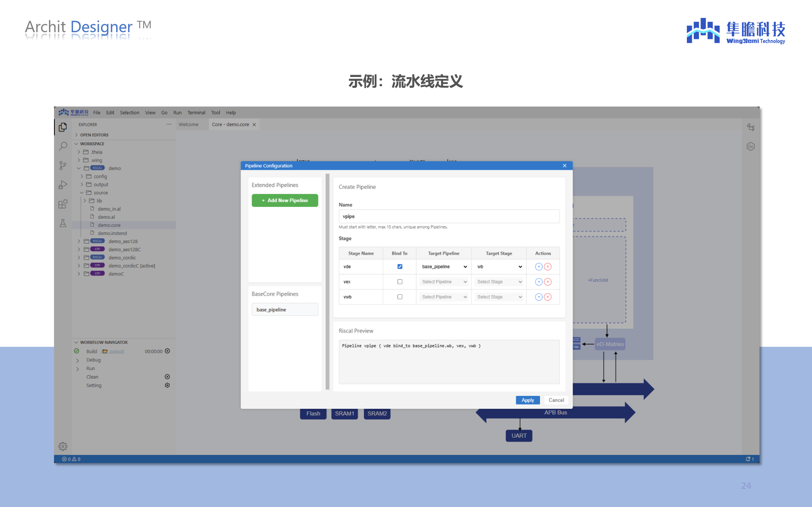Expand the Debug workflow item

coord(77,360)
